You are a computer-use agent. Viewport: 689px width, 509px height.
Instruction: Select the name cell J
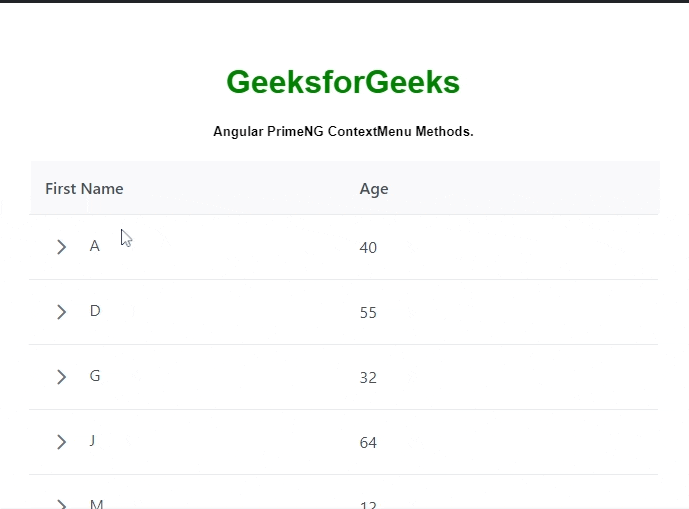click(93, 441)
